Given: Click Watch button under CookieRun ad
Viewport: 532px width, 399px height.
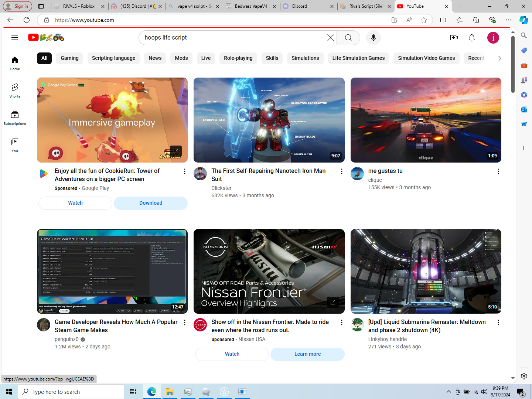Looking at the screenshot, I should pyautogui.click(x=75, y=203).
